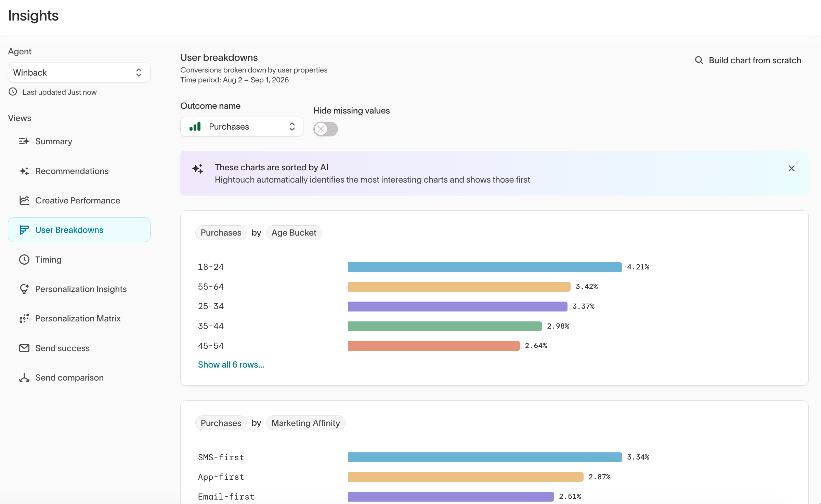Click the Marketing Affinity chip
821x504 pixels.
(305, 423)
